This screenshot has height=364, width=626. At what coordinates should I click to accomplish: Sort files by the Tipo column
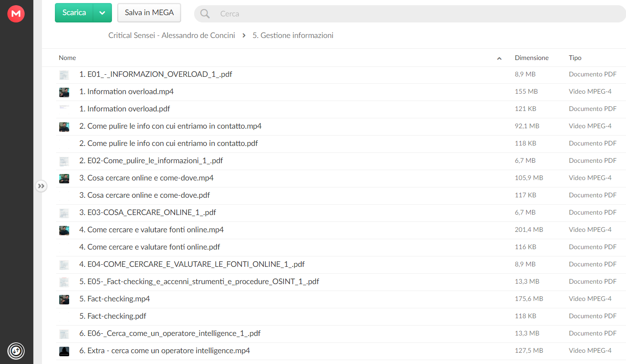pyautogui.click(x=575, y=58)
